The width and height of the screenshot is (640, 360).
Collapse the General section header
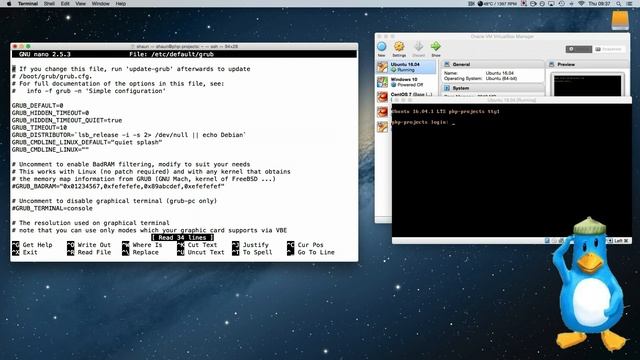pyautogui.click(x=492, y=64)
